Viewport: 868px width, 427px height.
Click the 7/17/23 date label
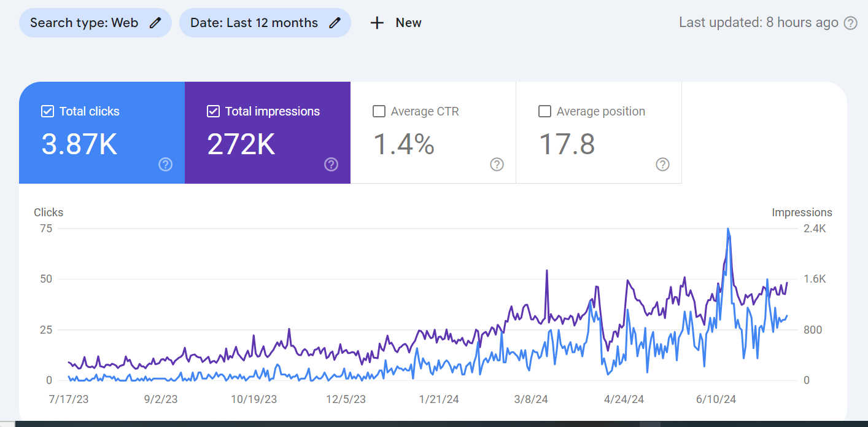tap(69, 399)
